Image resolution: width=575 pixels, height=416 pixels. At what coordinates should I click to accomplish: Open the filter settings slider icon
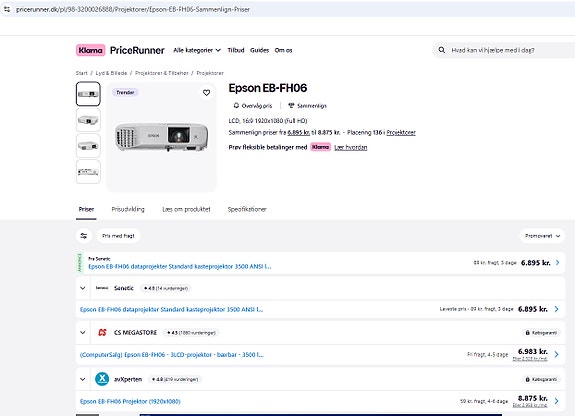click(84, 236)
